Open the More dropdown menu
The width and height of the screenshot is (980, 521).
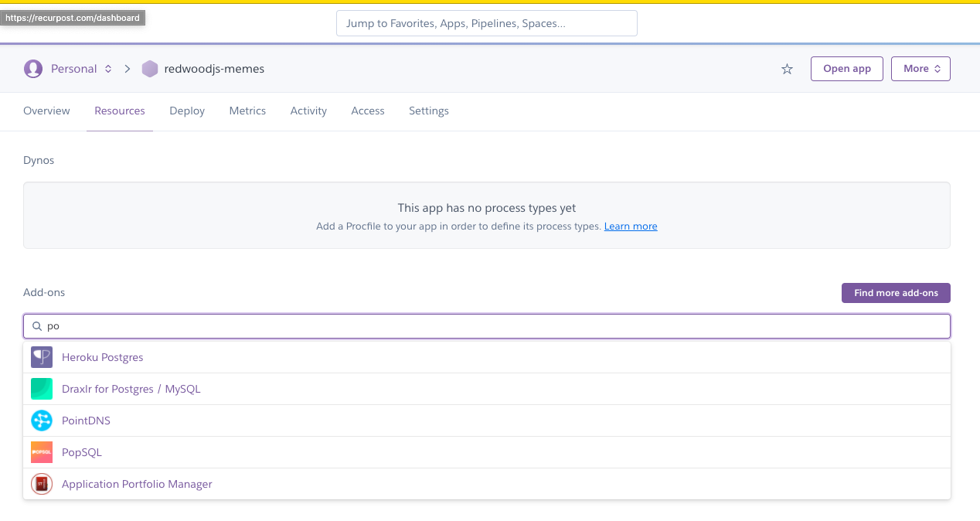(x=920, y=69)
